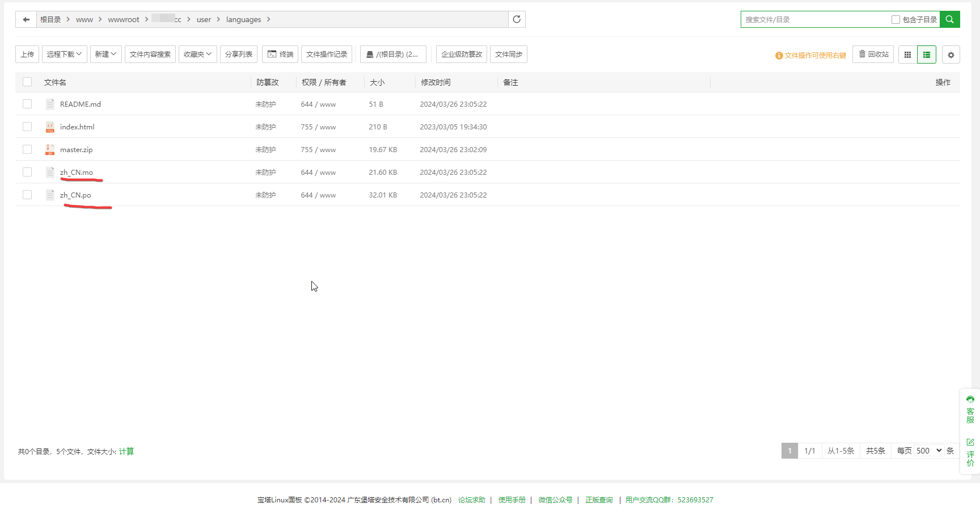Refresh the directory listing

coord(517,19)
